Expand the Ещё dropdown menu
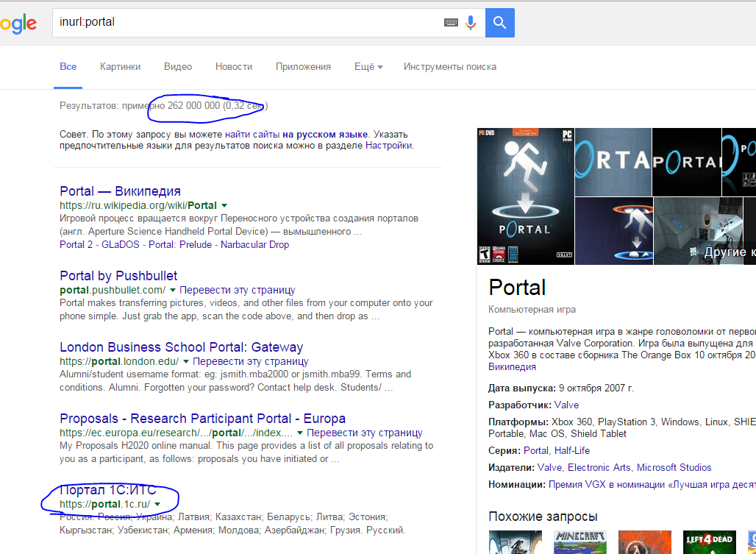This screenshot has width=756, height=554. coord(368,66)
